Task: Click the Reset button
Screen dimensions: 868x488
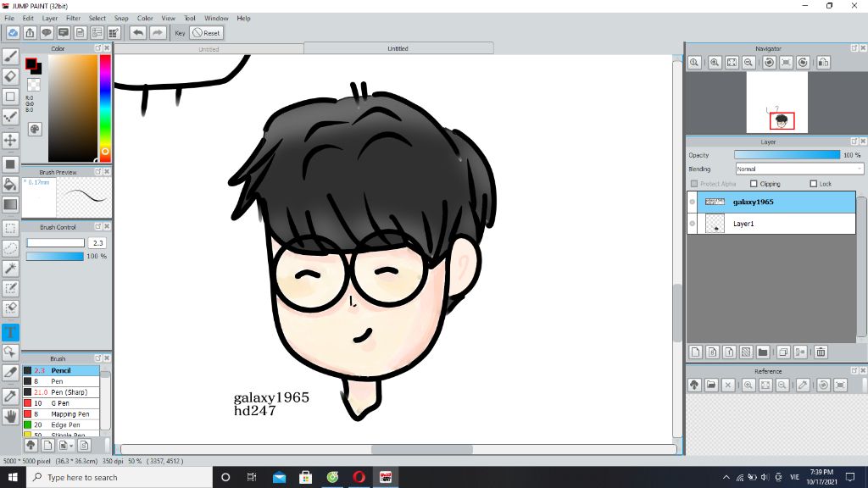Action: [x=207, y=33]
